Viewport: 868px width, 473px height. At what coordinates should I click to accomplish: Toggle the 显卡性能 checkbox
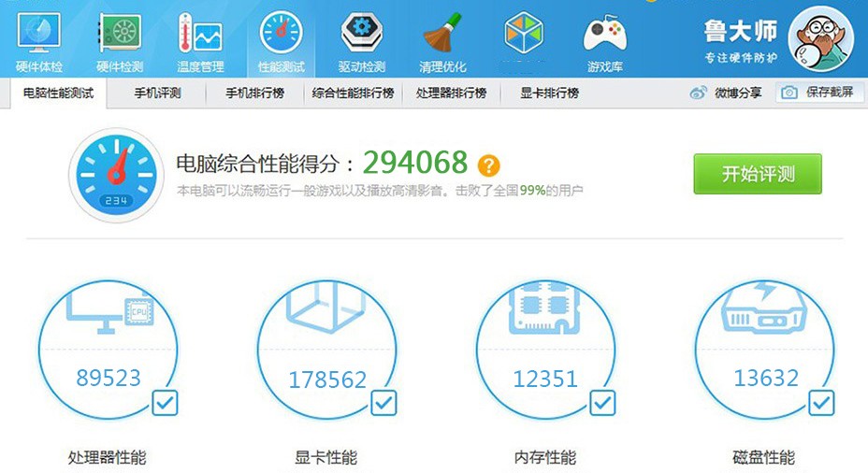pyautogui.click(x=383, y=403)
